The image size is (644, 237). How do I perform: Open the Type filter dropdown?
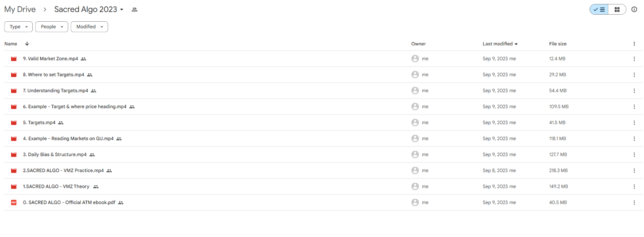pos(18,27)
